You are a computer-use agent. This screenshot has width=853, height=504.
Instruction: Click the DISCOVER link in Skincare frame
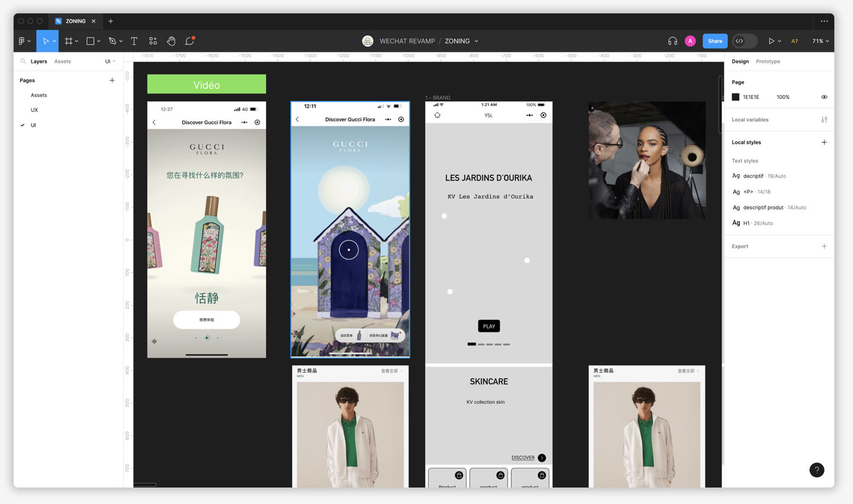pos(523,458)
